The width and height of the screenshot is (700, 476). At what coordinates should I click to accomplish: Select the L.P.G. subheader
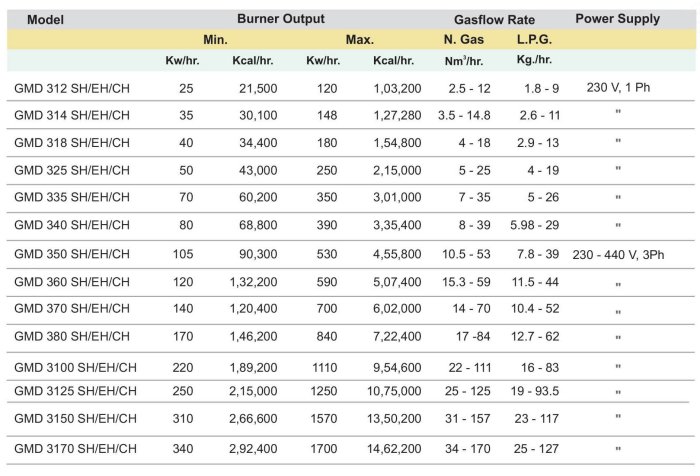click(x=535, y=40)
